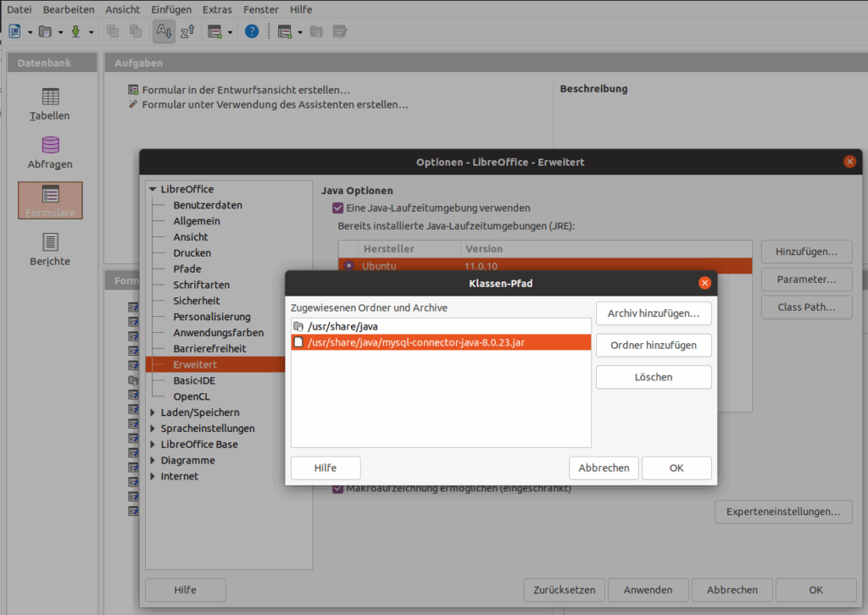
Task: Click Archiv hinzufügen button
Action: tap(654, 313)
